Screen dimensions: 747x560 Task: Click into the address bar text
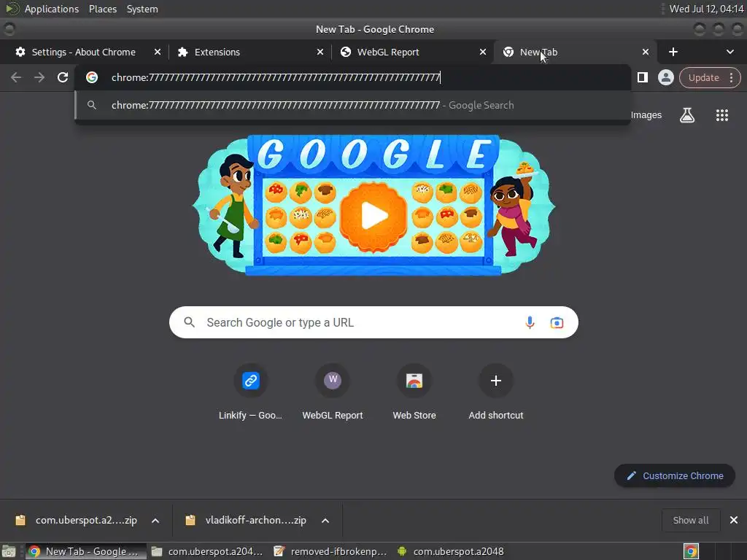coord(276,77)
